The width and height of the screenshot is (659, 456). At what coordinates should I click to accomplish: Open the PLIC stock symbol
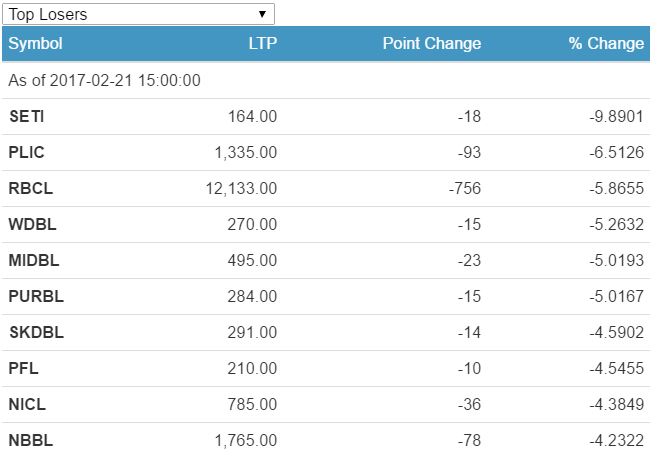point(27,152)
